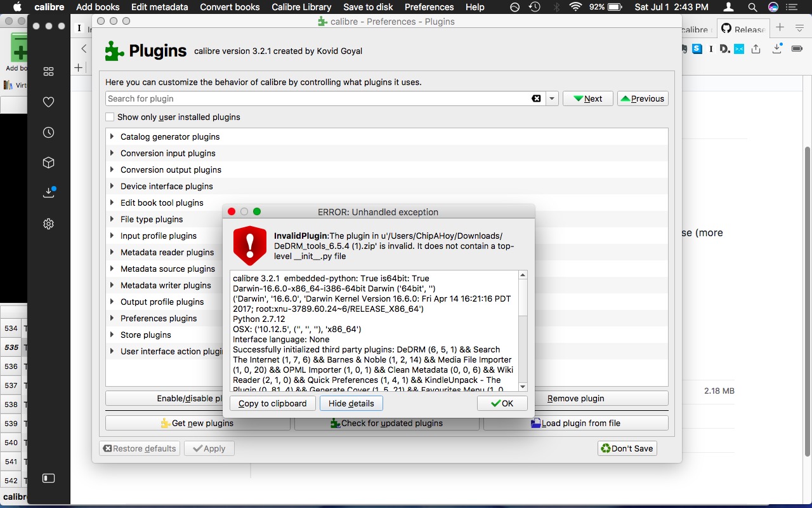Open the Preferences menu
Viewport: 812px width, 508px height.
429,7
